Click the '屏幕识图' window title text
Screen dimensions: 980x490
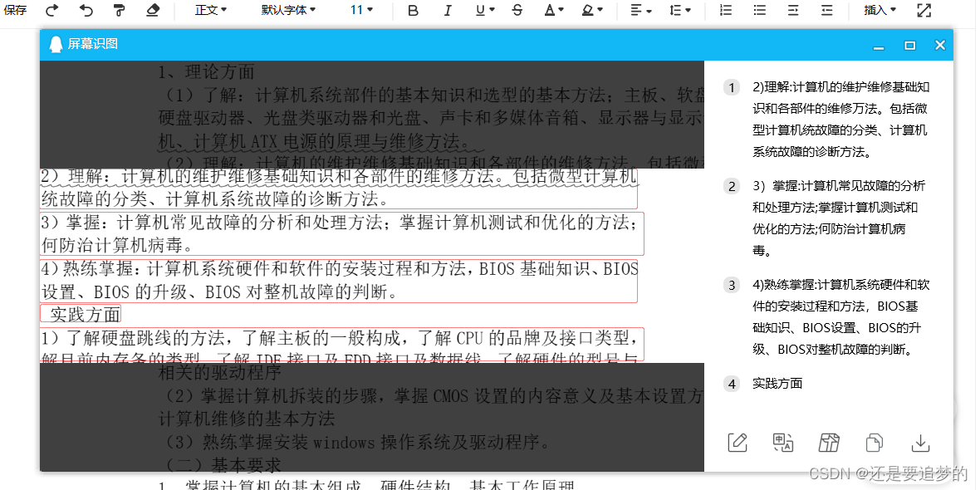pos(92,44)
